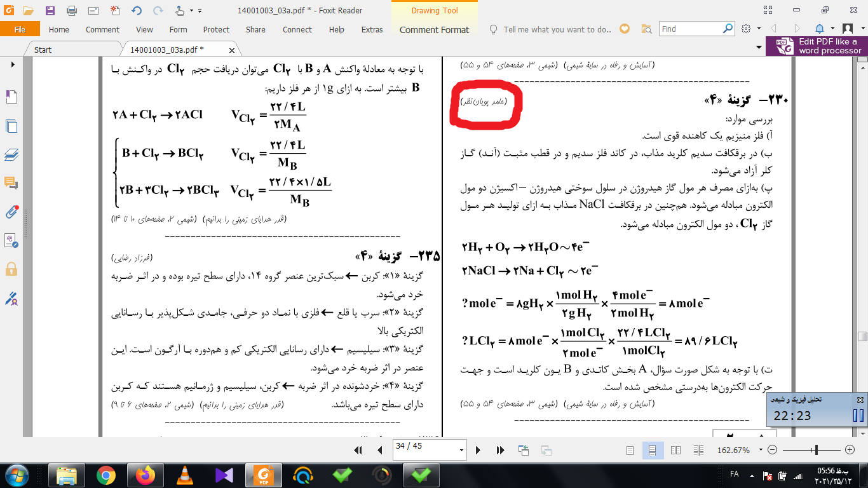This screenshot has height=488, width=868.
Task: Open the Comment Format tab
Action: coord(435,29)
